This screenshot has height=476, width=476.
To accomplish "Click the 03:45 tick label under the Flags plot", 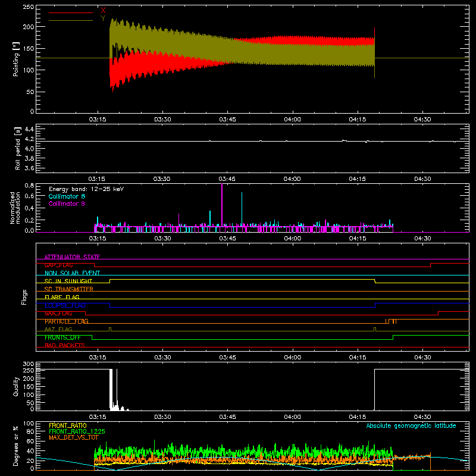I will 227,358.
